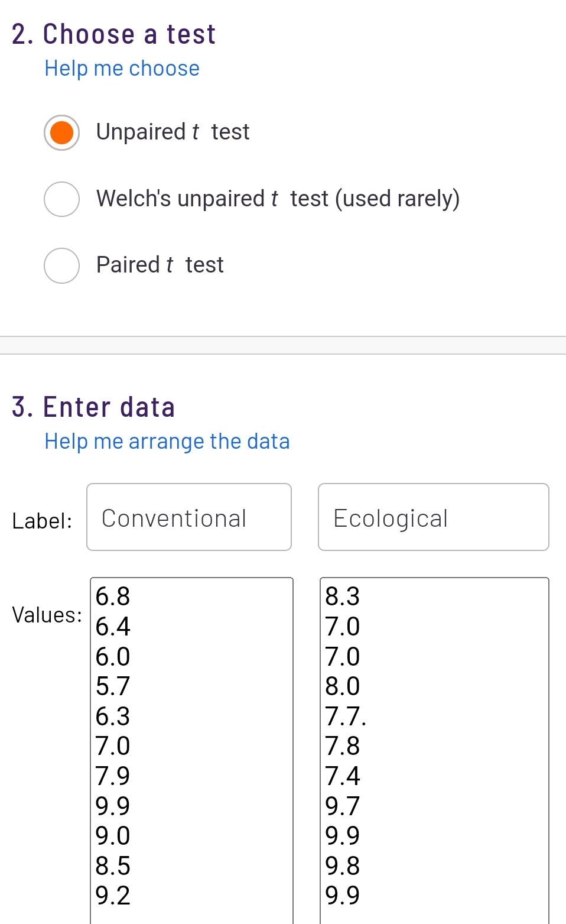Click the 8.0 entry in Ecological values

(x=343, y=686)
